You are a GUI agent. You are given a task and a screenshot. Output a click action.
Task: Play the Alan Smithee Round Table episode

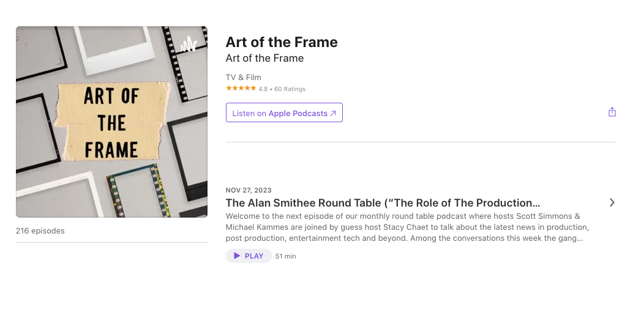pyautogui.click(x=249, y=256)
